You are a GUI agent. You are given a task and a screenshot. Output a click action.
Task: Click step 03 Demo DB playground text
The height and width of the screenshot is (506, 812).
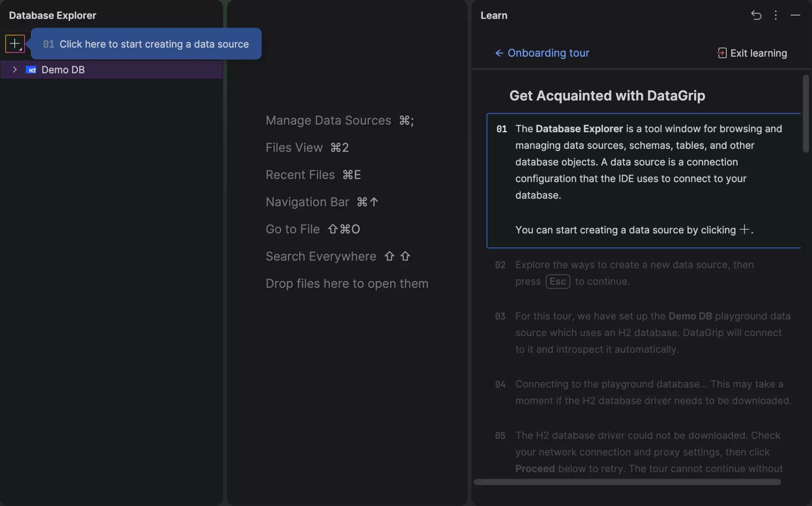tap(653, 333)
